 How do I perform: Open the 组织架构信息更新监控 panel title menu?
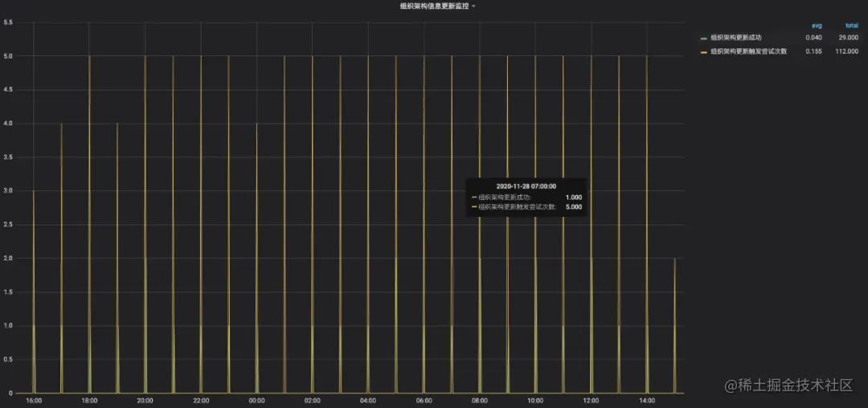(434, 6)
